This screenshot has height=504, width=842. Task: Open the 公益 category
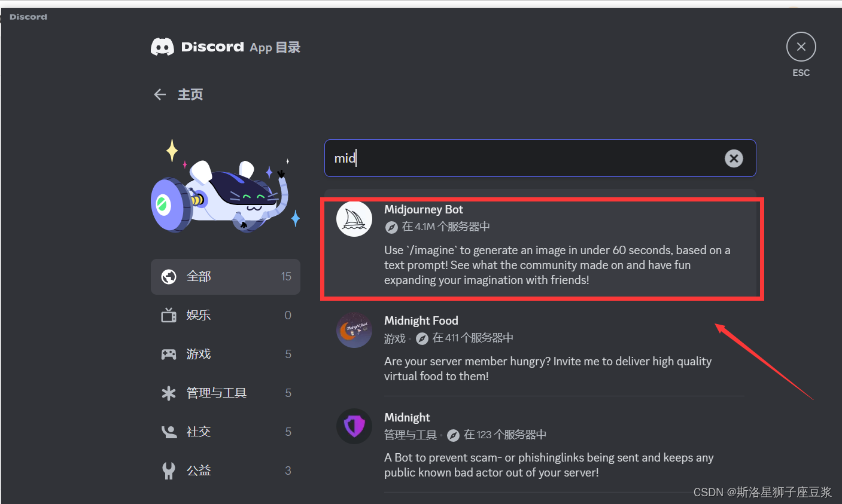tap(226, 471)
